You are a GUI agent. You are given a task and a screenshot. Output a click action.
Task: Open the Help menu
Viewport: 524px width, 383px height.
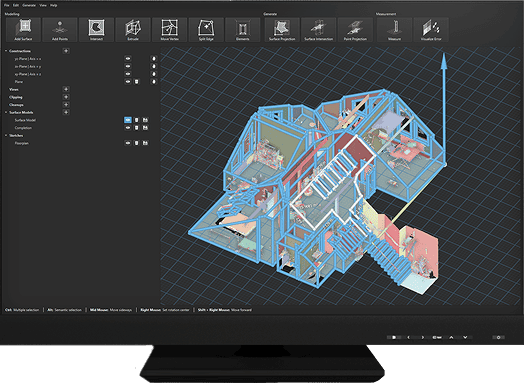tap(53, 5)
